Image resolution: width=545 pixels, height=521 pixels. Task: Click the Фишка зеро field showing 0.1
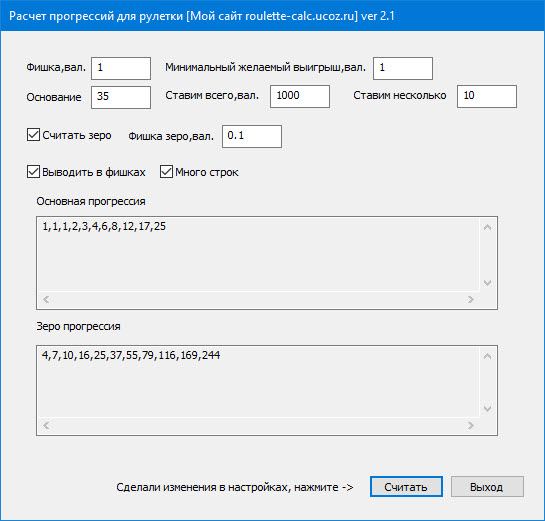[252, 136]
